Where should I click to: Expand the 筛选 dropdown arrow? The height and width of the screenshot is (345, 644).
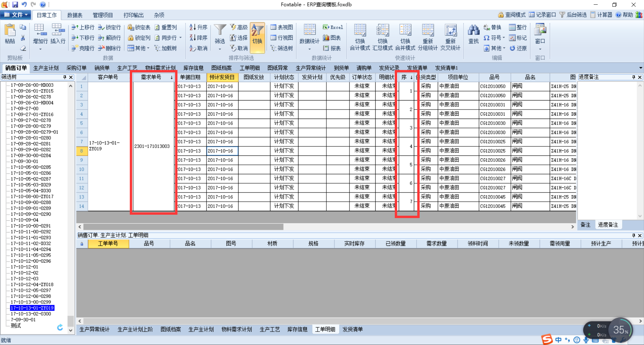coord(220,49)
